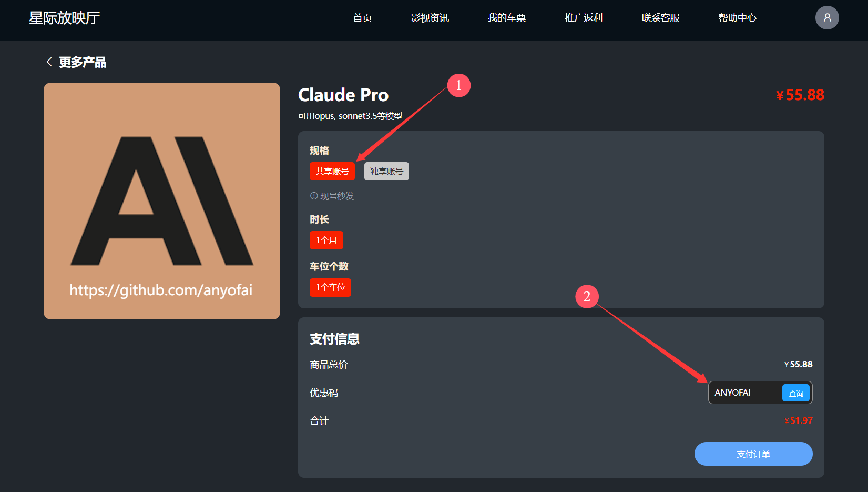Select 推广返利 in the navigation bar
868x492 pixels.
tap(584, 18)
